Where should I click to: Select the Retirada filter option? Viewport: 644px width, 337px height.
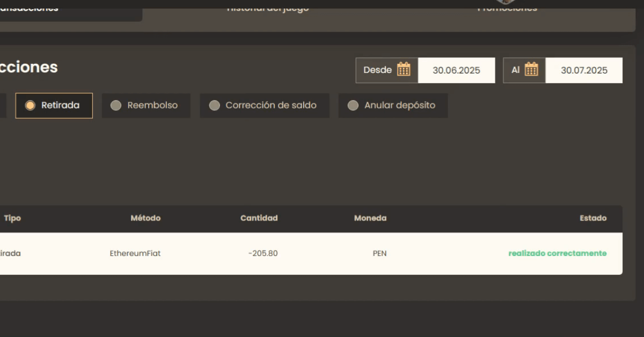pos(54,106)
